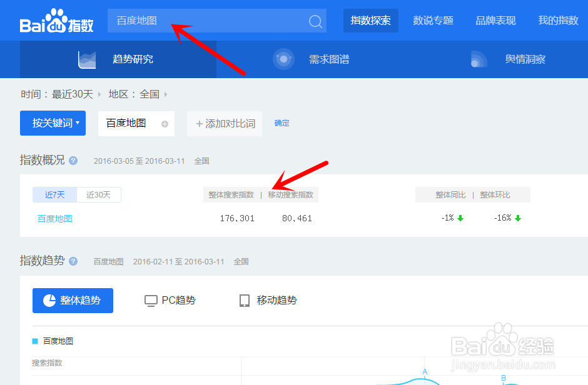Toggle 移动搜索指数 display
The height and width of the screenshot is (385, 588).
[x=291, y=194]
